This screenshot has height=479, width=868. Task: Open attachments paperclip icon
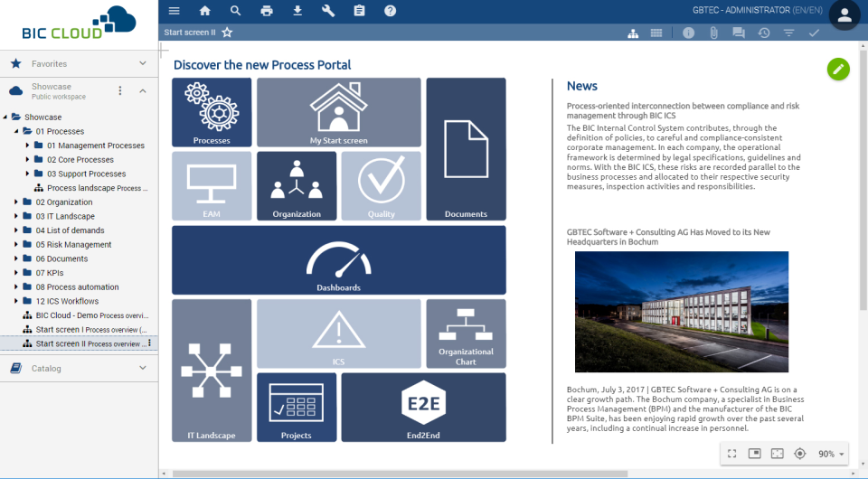click(x=713, y=33)
